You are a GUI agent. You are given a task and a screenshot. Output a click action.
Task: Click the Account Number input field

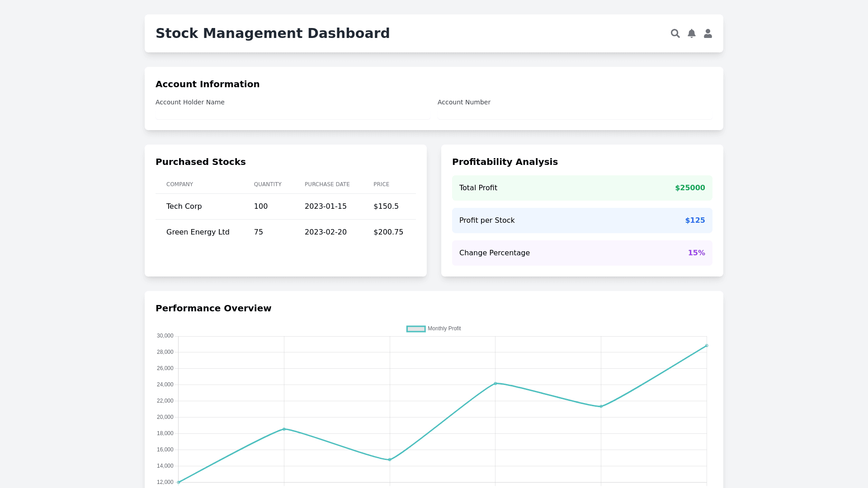[575, 114]
